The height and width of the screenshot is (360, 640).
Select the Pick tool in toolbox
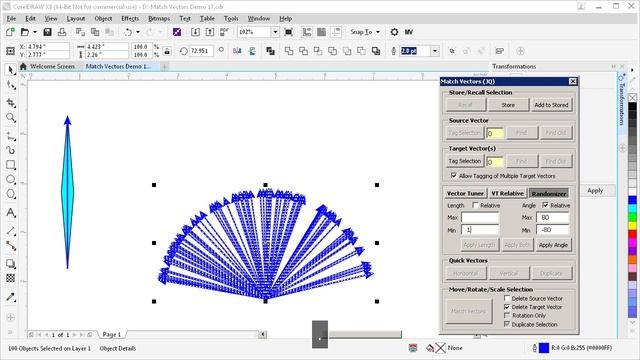[11, 70]
